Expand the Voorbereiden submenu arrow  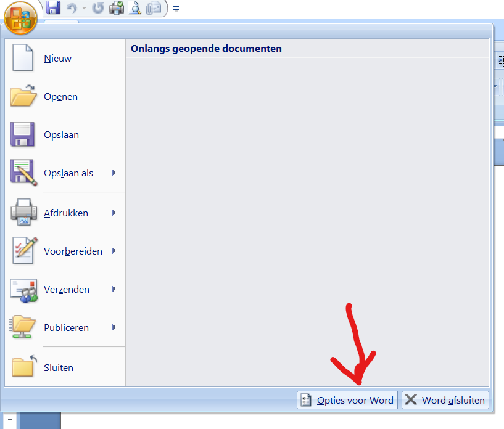tap(114, 251)
